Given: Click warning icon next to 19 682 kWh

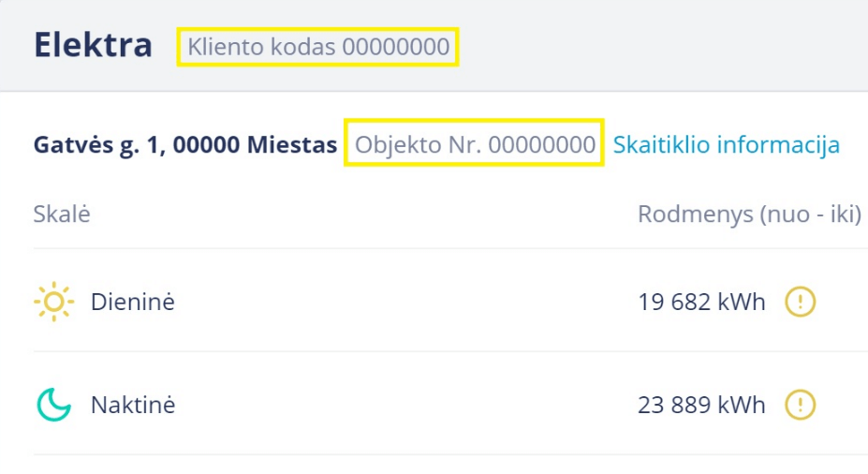Looking at the screenshot, I should click(801, 302).
